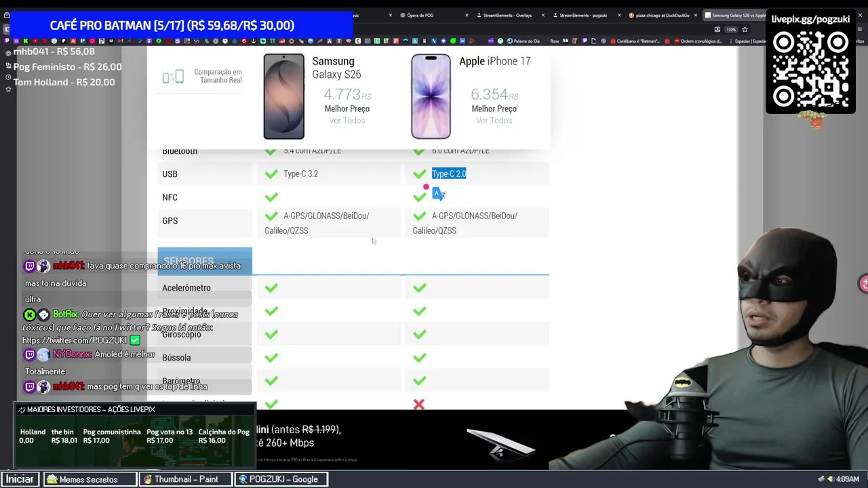Click the NFC row label
Screen dimensions: 868x488
click(170, 197)
